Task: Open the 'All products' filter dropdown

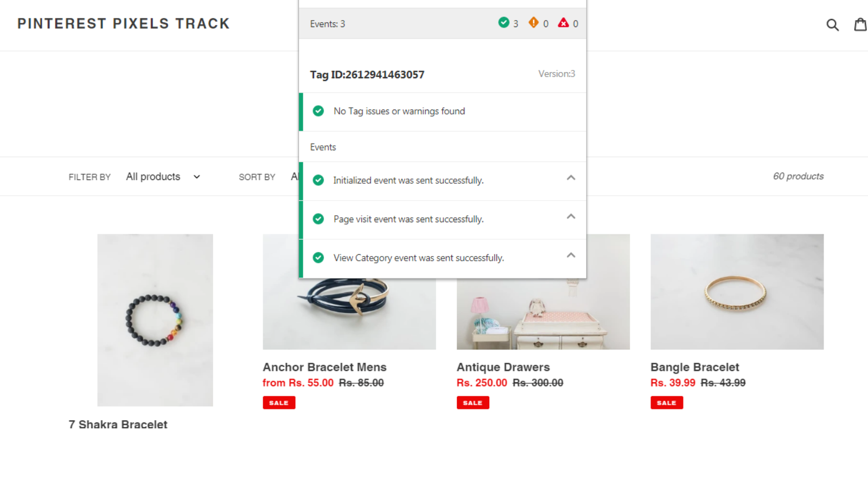Action: (x=163, y=177)
